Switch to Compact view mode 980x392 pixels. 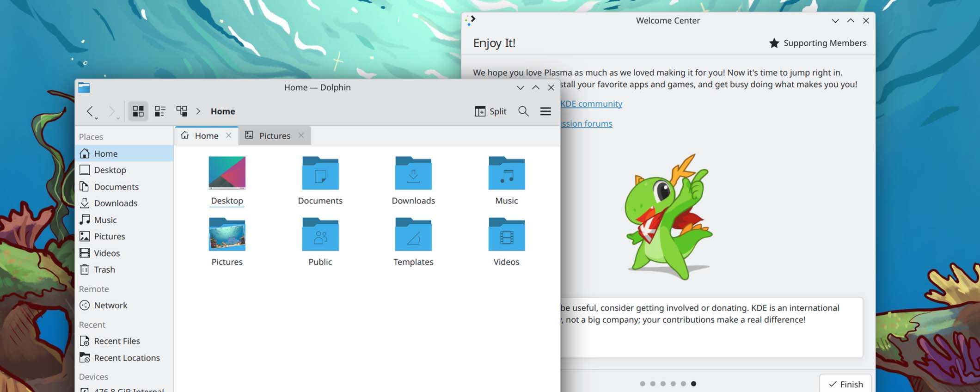[160, 111]
